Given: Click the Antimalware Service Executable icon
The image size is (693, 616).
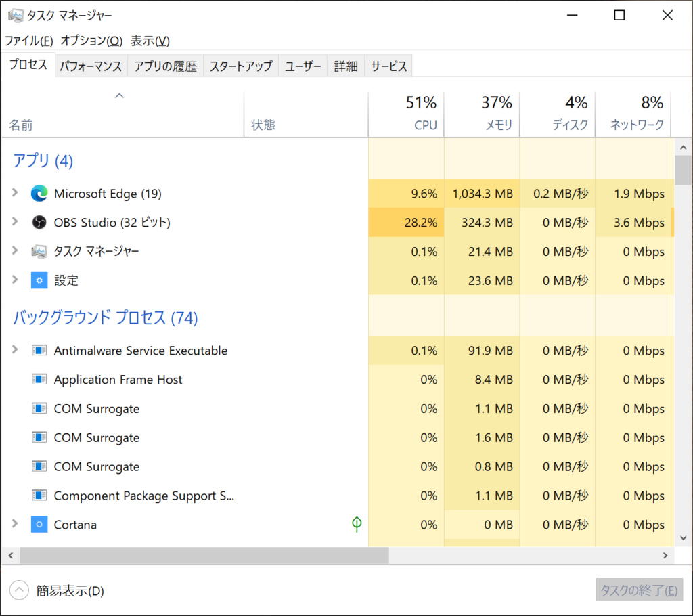Looking at the screenshot, I should click(x=39, y=351).
